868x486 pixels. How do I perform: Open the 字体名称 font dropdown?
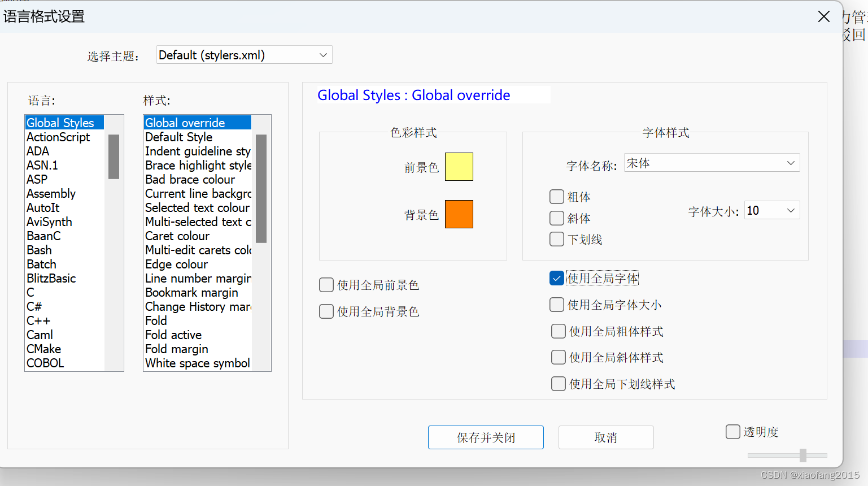pyautogui.click(x=712, y=163)
